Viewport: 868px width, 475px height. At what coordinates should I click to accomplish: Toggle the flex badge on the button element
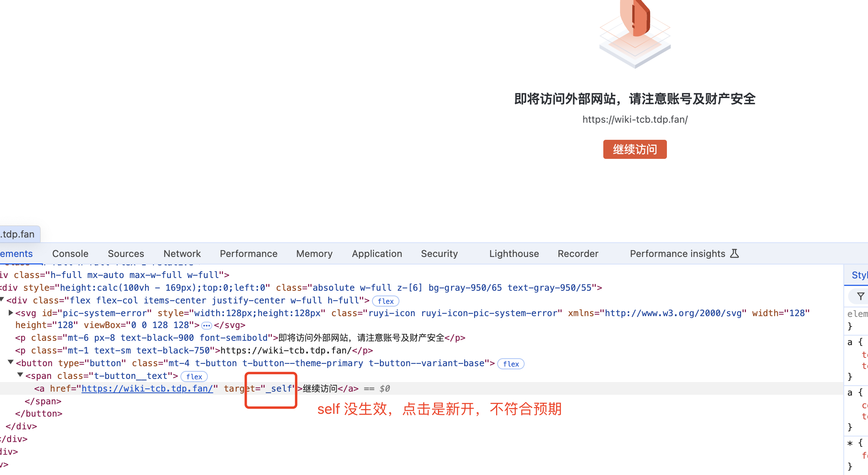pos(511,364)
